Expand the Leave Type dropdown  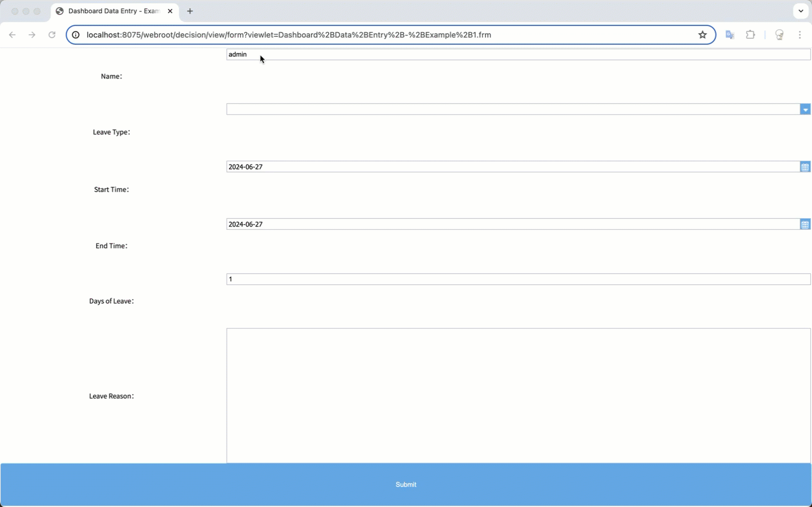point(805,109)
